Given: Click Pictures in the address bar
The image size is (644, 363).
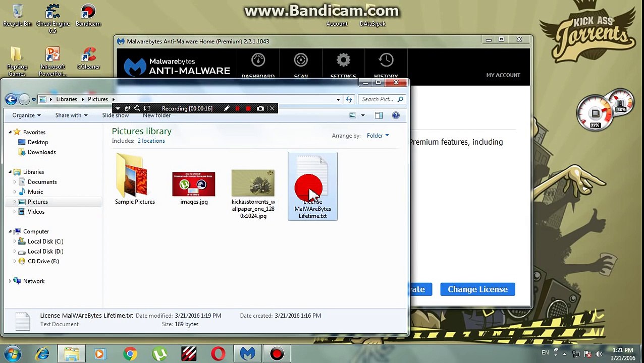Looking at the screenshot, I should [x=98, y=99].
